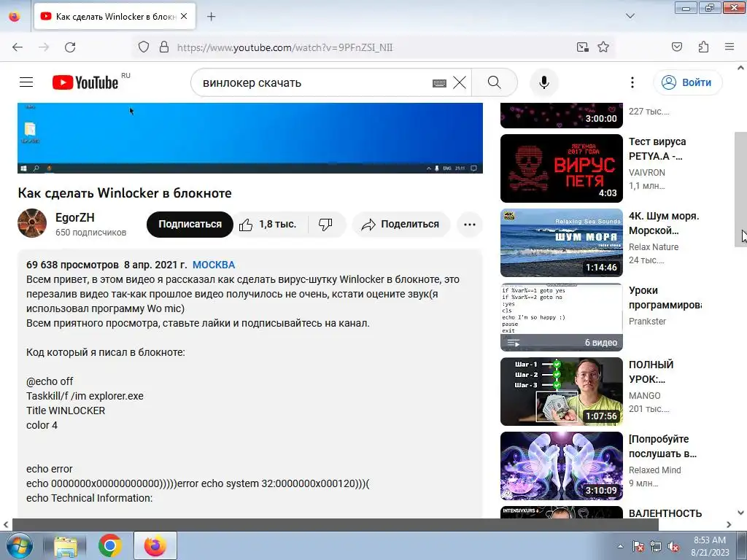Screen dimensions: 747x560
Task: Open the 3:00:00 hearts video thumbnail
Action: [x=561, y=115]
